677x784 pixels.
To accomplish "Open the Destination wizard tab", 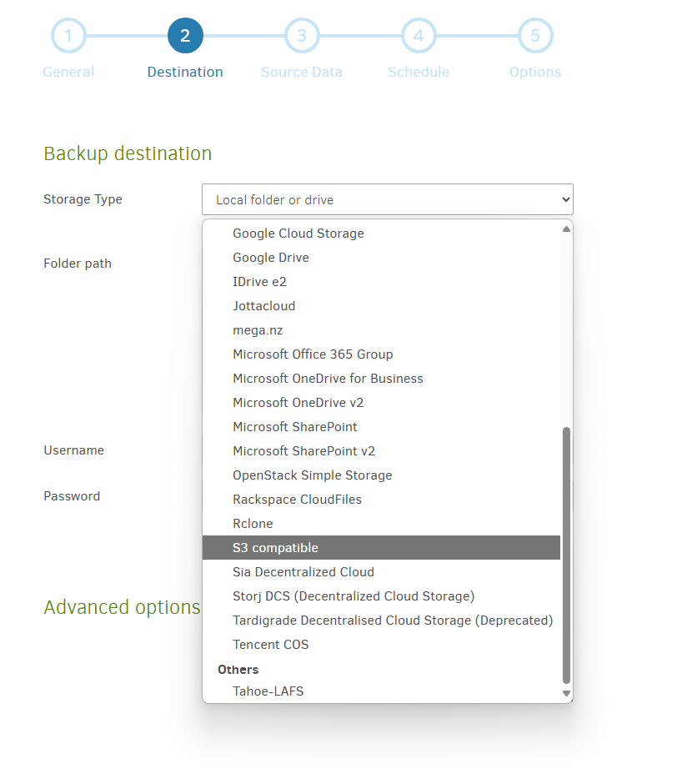I will (x=185, y=72).
